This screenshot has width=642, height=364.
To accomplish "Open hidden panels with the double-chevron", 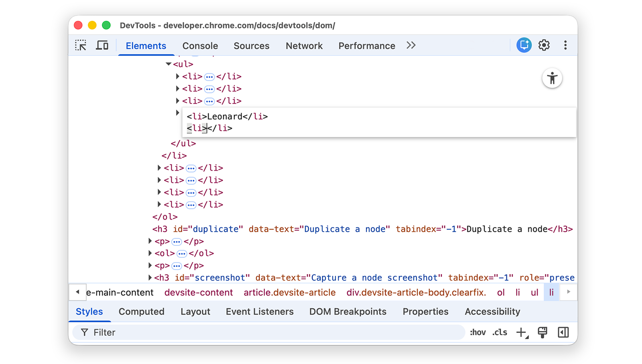I will pos(410,45).
